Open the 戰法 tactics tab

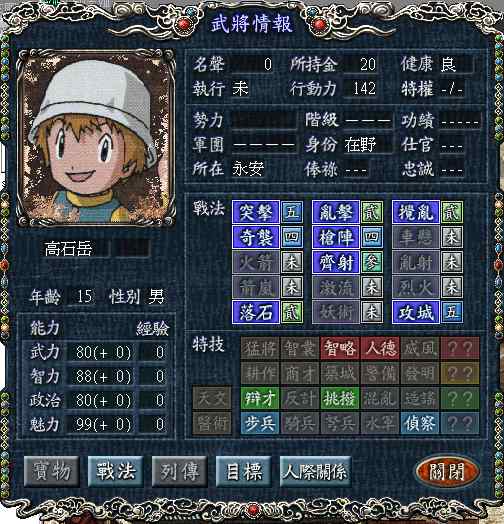pos(116,471)
